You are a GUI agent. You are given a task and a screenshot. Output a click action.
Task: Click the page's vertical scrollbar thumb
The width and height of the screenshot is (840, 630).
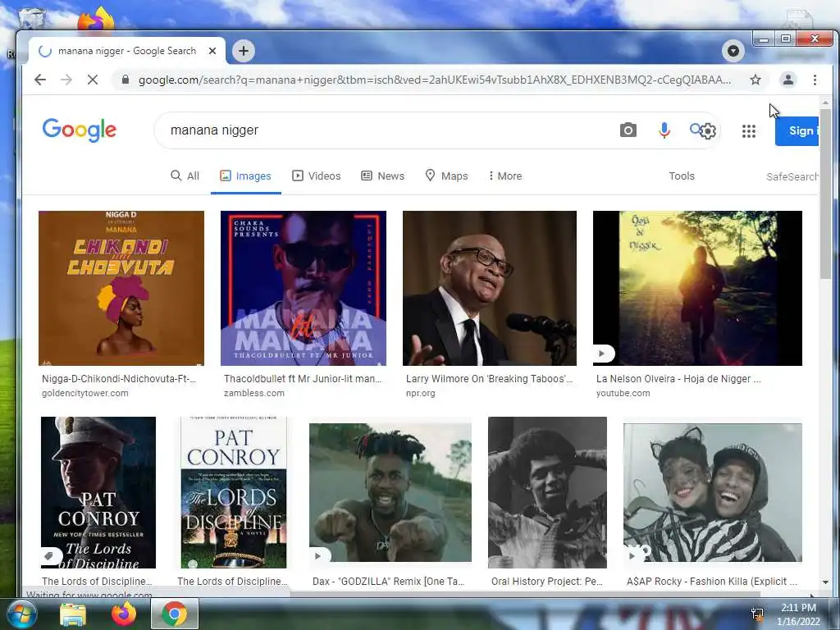click(x=825, y=194)
